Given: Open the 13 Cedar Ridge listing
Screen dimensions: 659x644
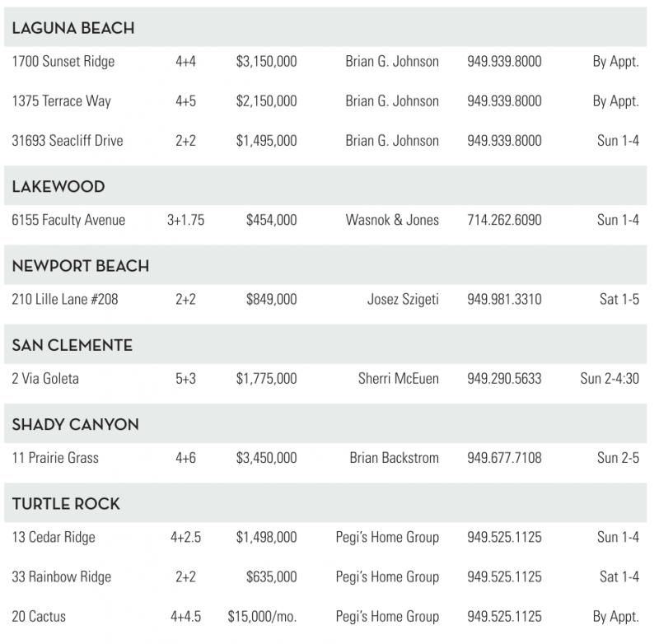Looking at the screenshot, I should pyautogui.click(x=54, y=537).
